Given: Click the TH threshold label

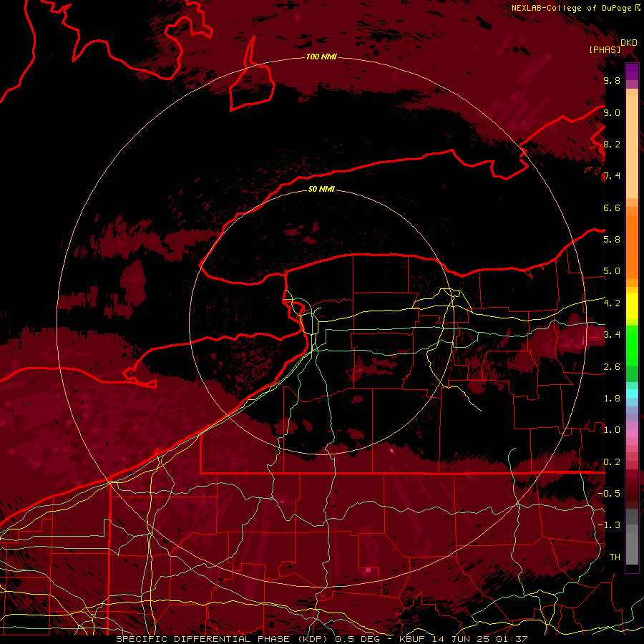Looking at the screenshot, I should click(x=615, y=557).
